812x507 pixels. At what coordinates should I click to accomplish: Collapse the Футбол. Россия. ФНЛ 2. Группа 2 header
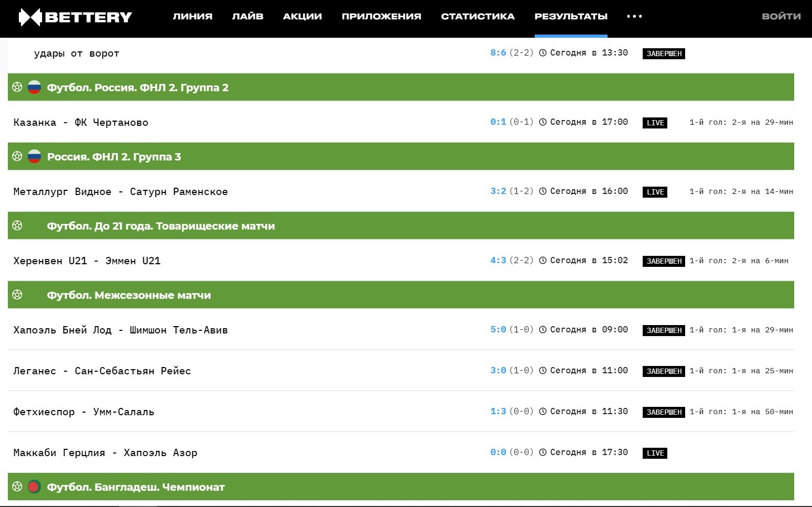[401, 87]
